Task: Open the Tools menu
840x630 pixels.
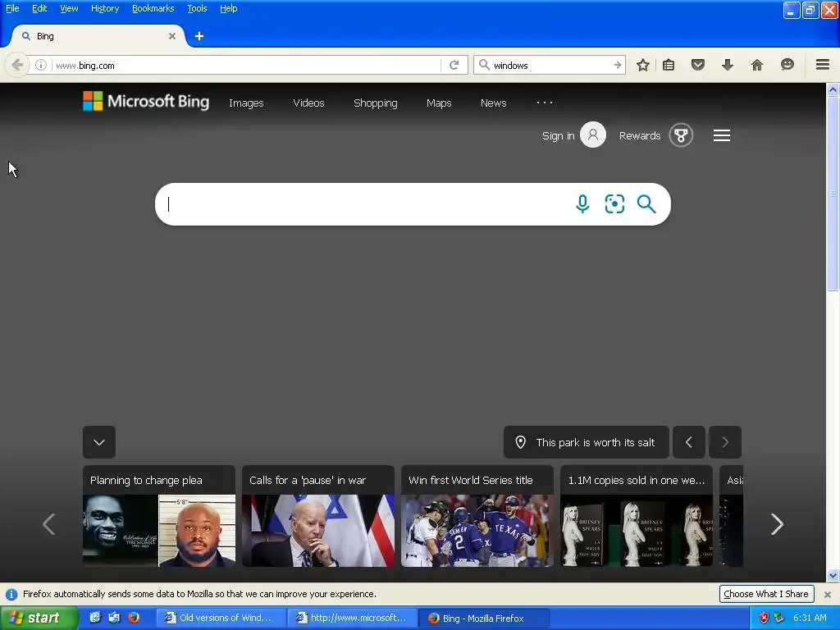Action: click(197, 8)
